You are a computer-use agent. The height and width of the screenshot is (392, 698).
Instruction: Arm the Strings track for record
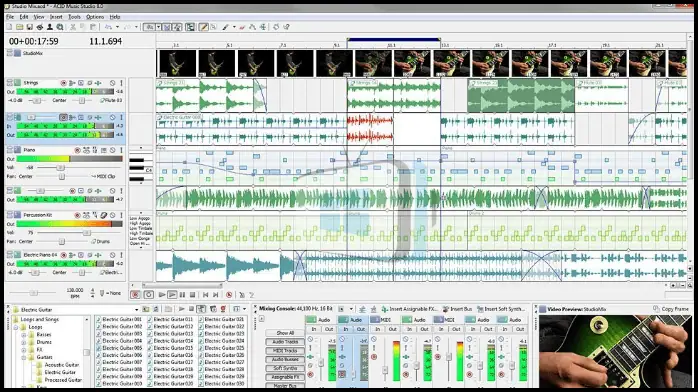(x=63, y=83)
